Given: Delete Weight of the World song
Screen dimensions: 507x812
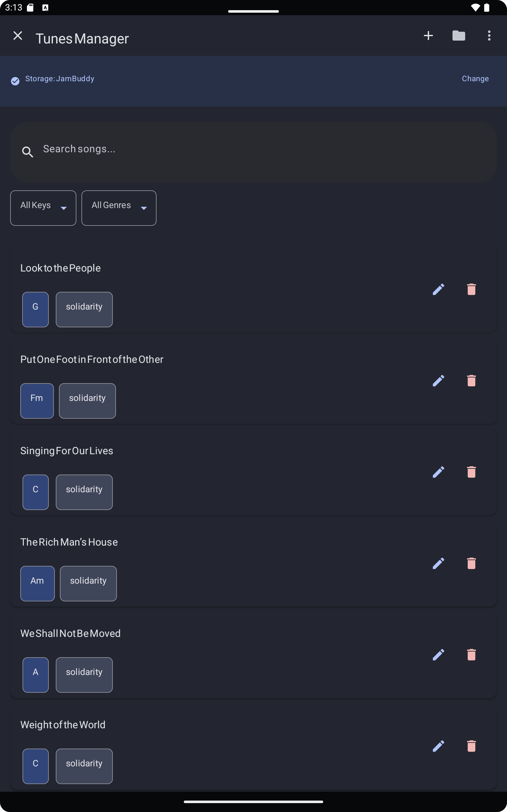Looking at the screenshot, I should [471, 746].
